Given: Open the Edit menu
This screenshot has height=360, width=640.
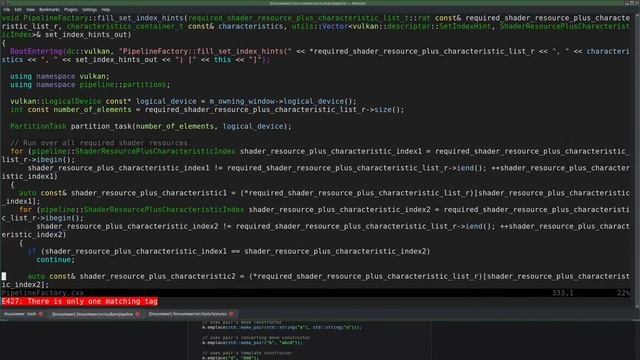Looking at the screenshot, I should pyautogui.click(x=18, y=9).
